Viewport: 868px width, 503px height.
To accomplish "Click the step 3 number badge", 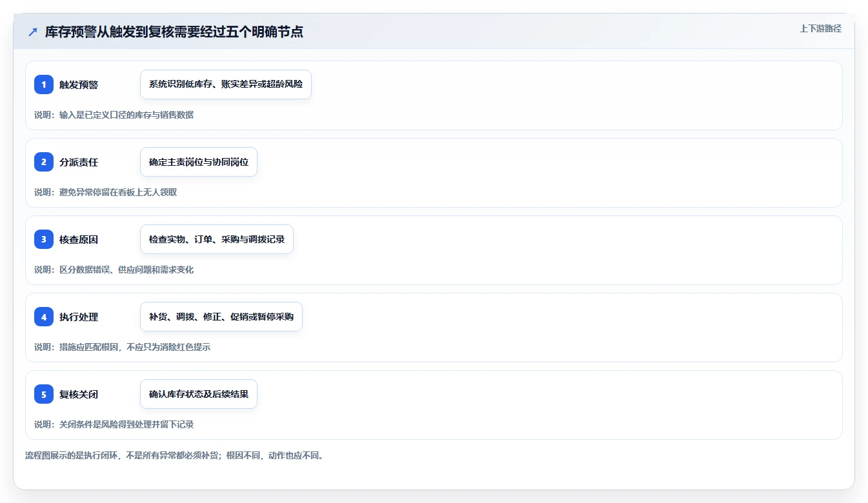I will 44,239.
